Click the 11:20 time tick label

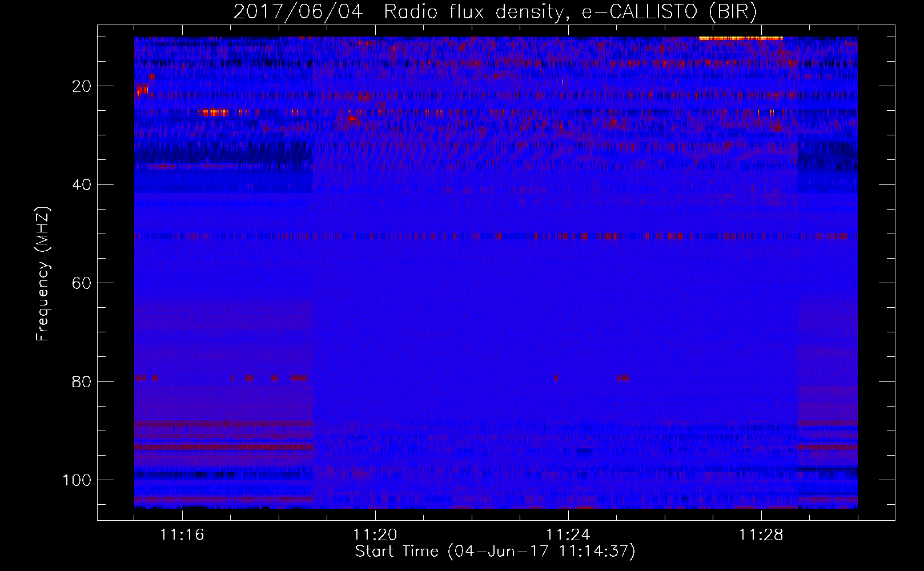(375, 535)
